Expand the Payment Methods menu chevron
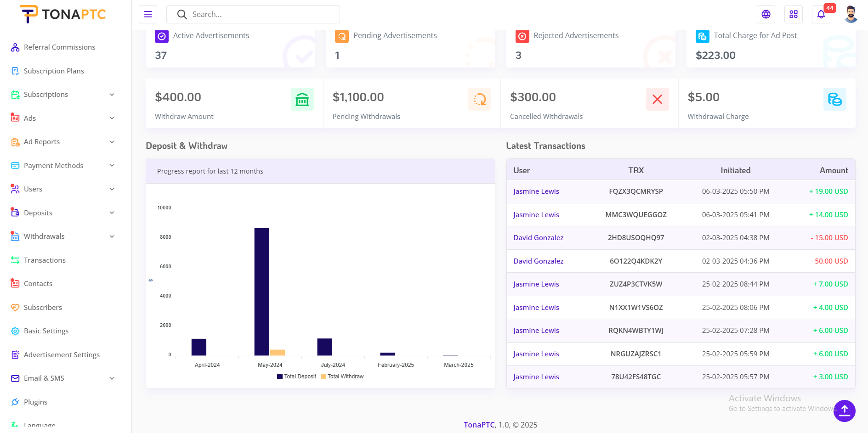The image size is (868, 433). pos(112,166)
